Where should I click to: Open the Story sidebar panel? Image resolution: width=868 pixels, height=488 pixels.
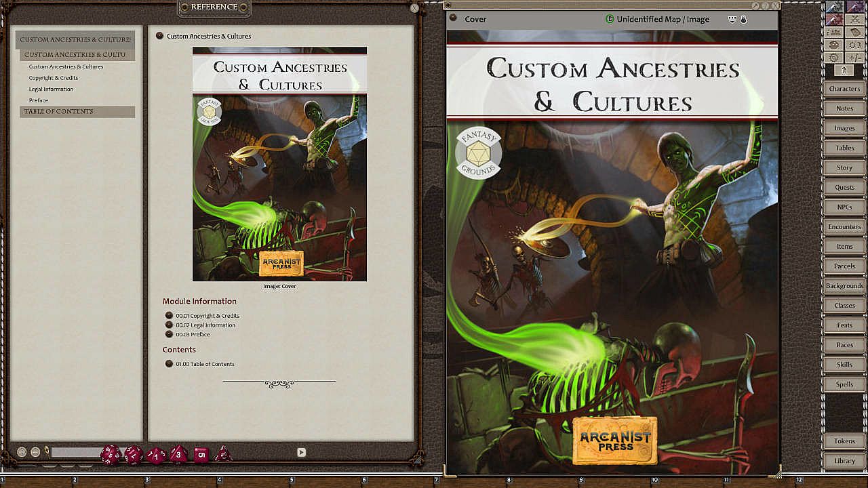(844, 167)
